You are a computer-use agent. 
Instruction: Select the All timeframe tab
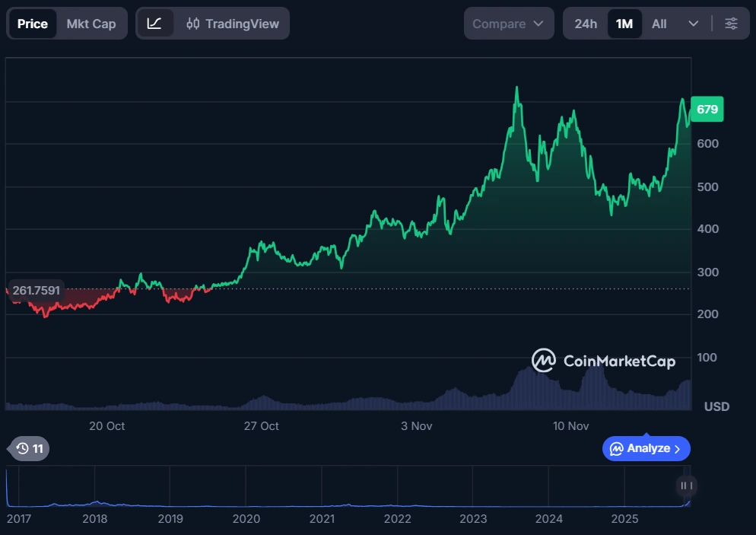tap(659, 24)
